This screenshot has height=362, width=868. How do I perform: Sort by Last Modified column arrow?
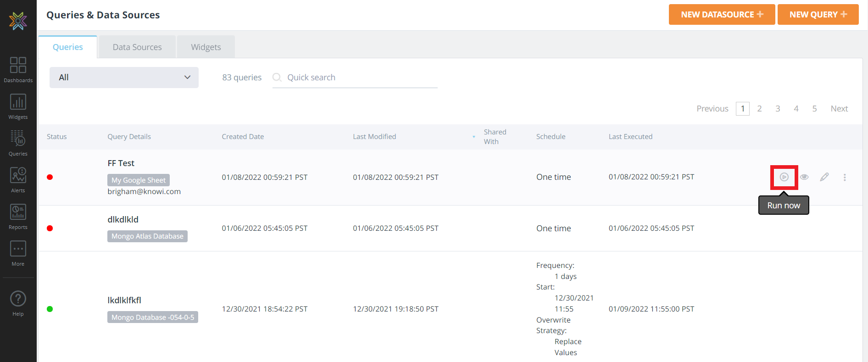473,137
